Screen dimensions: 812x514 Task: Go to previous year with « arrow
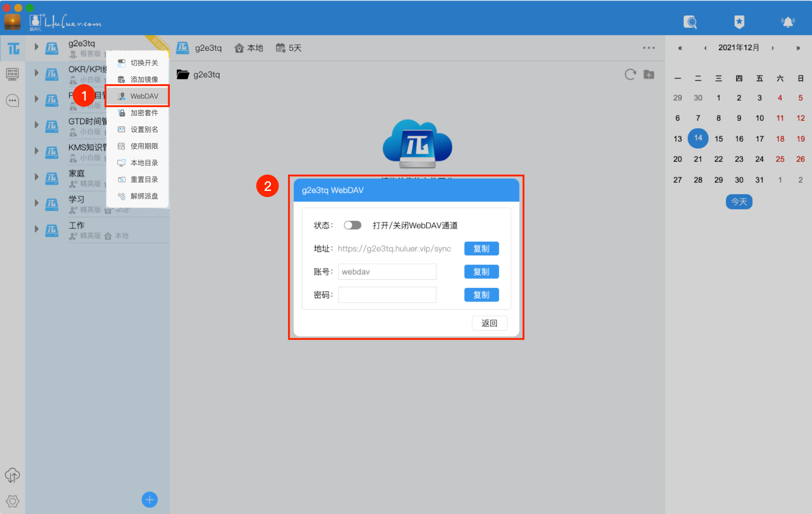coord(680,48)
